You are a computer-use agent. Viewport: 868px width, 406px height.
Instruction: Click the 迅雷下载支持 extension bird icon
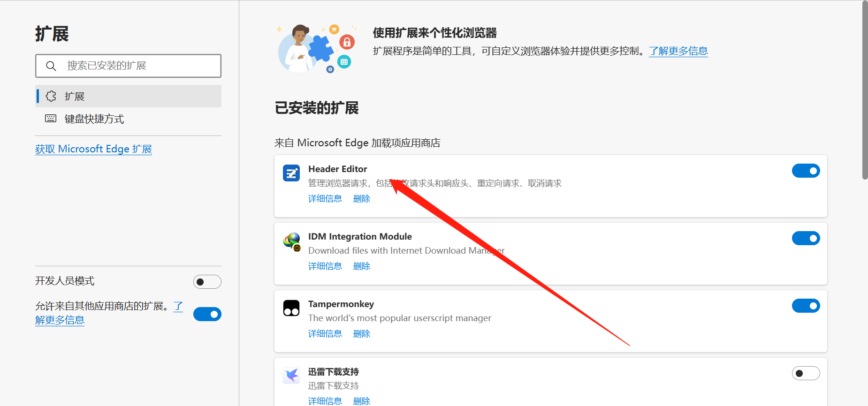pos(291,376)
